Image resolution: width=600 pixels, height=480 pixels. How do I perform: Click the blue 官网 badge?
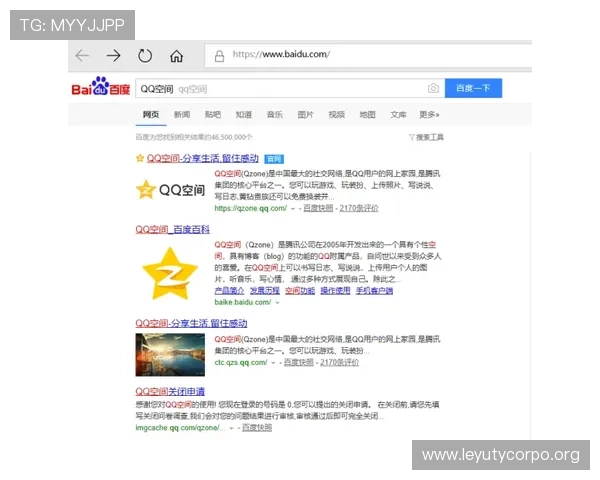274,159
